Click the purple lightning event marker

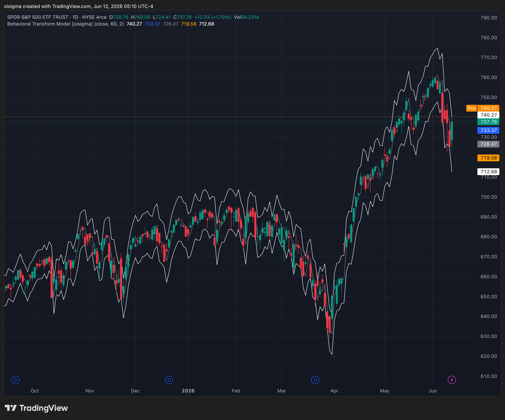[x=452, y=380]
